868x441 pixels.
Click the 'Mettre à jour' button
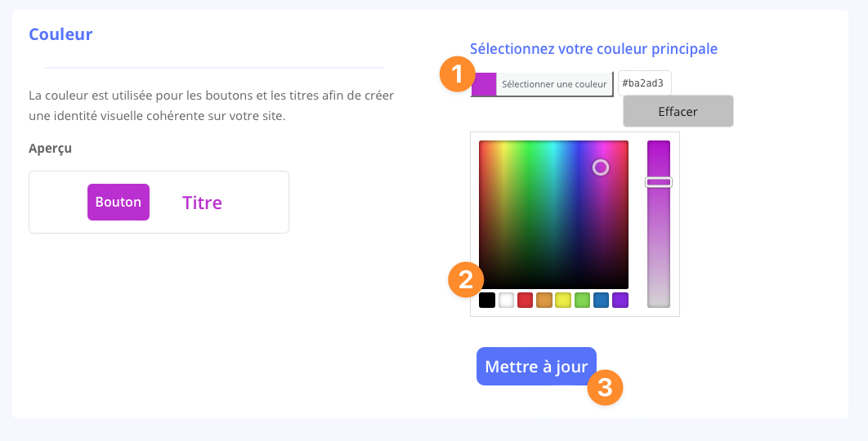pyautogui.click(x=536, y=367)
